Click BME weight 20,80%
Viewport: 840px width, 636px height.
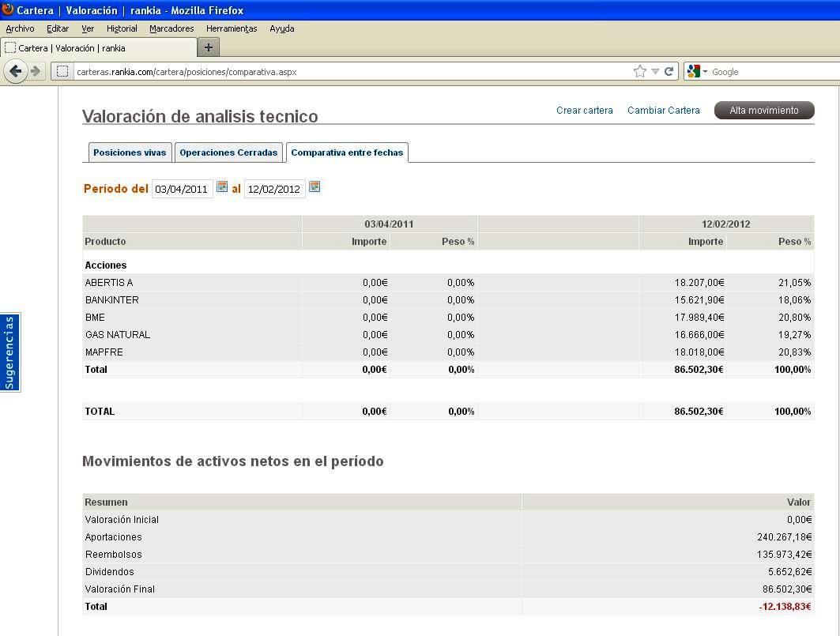pos(794,317)
